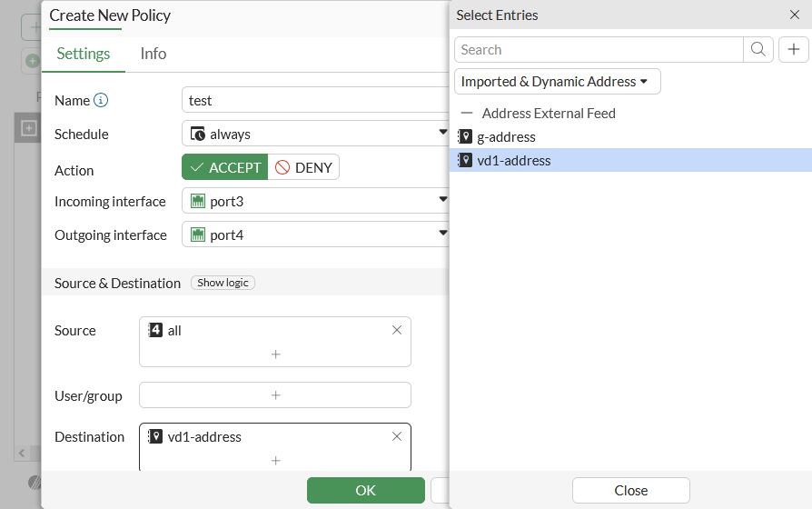Collapse the Address External Feed group

pos(467,114)
